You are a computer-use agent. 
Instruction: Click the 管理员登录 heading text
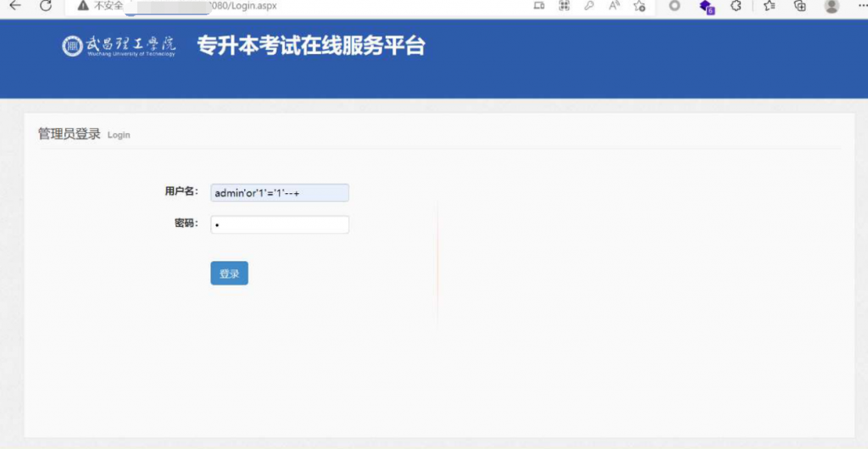(x=70, y=134)
